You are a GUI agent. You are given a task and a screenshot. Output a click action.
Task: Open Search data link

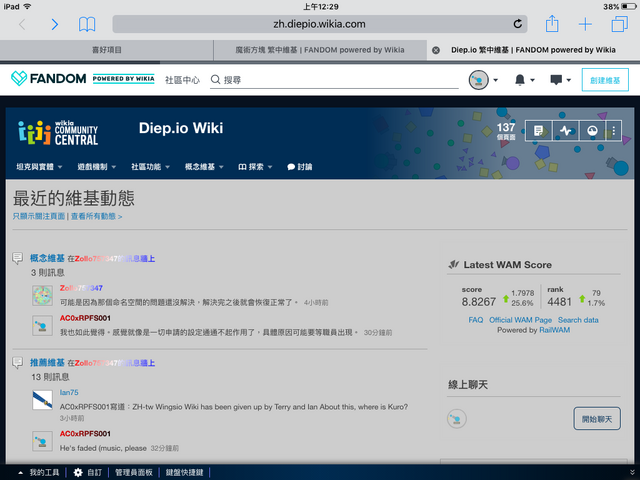pos(578,320)
